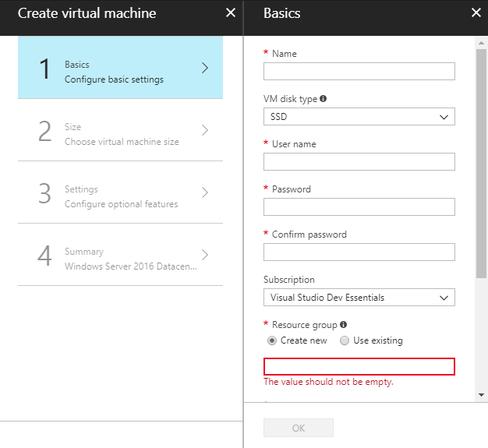The width and height of the screenshot is (488, 448).
Task: Click the chevron on the Settings step
Action: (205, 192)
